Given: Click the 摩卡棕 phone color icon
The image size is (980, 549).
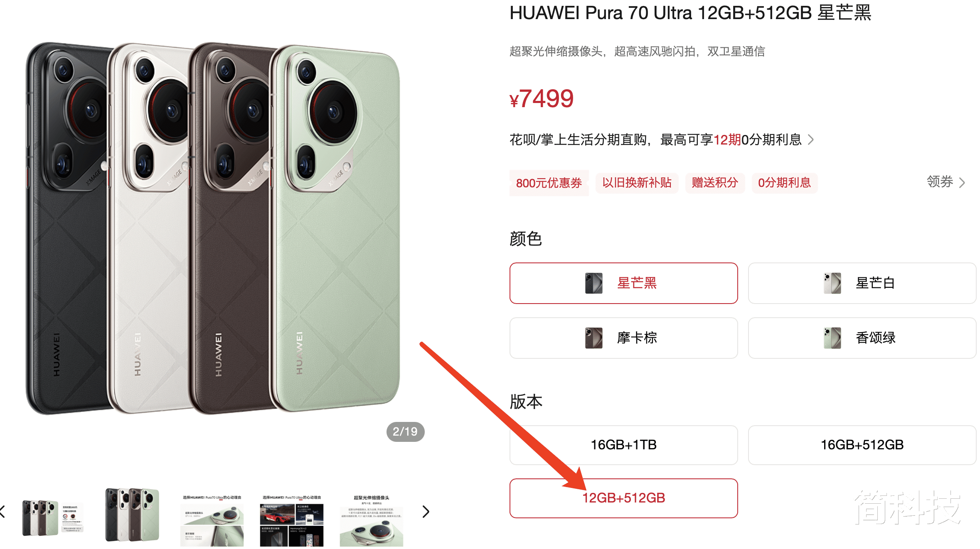Looking at the screenshot, I should pyautogui.click(x=593, y=338).
